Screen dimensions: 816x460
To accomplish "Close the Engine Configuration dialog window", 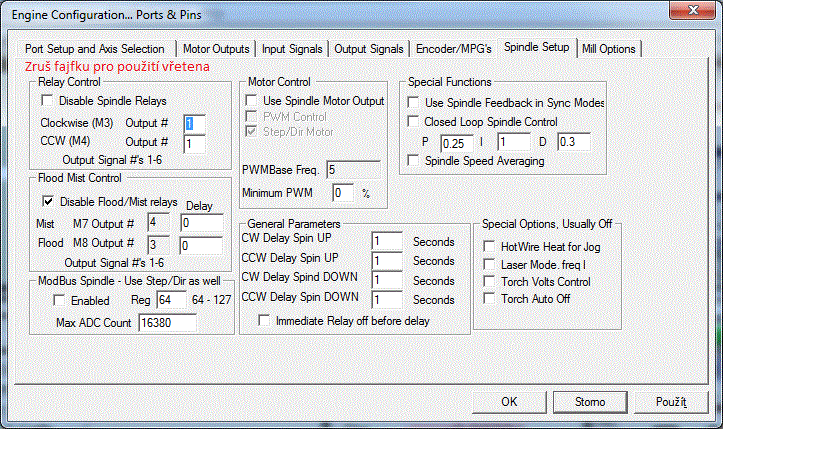I will pos(690,11).
